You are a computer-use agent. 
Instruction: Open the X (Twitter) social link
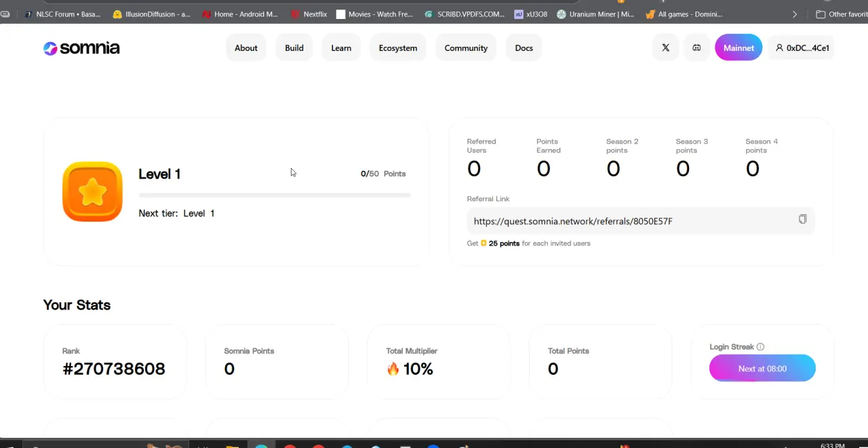665,47
